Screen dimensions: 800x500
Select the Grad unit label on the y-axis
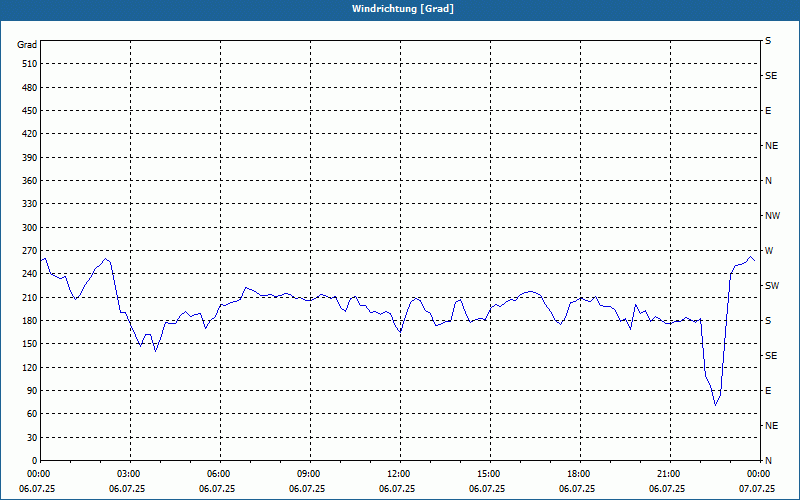pos(27,45)
